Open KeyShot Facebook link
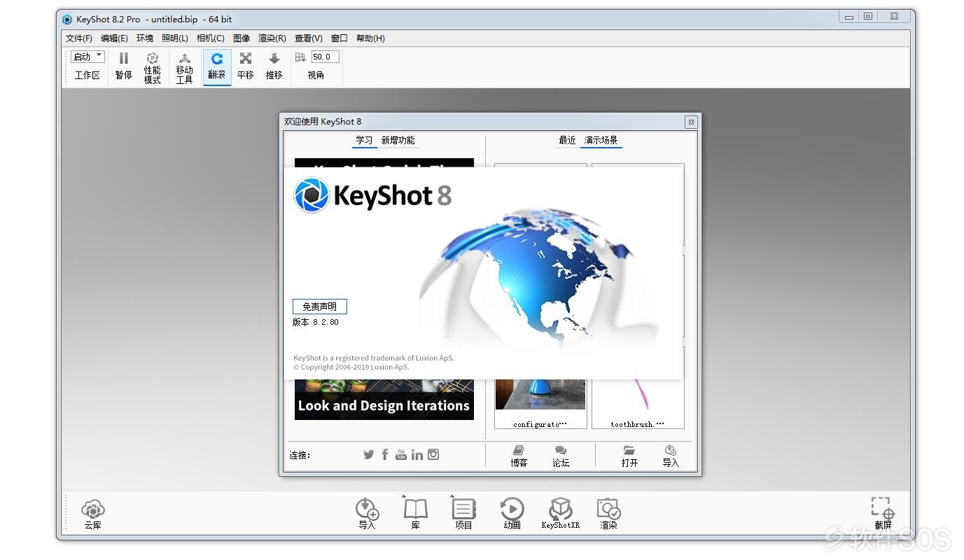964x560 pixels. 385,454
